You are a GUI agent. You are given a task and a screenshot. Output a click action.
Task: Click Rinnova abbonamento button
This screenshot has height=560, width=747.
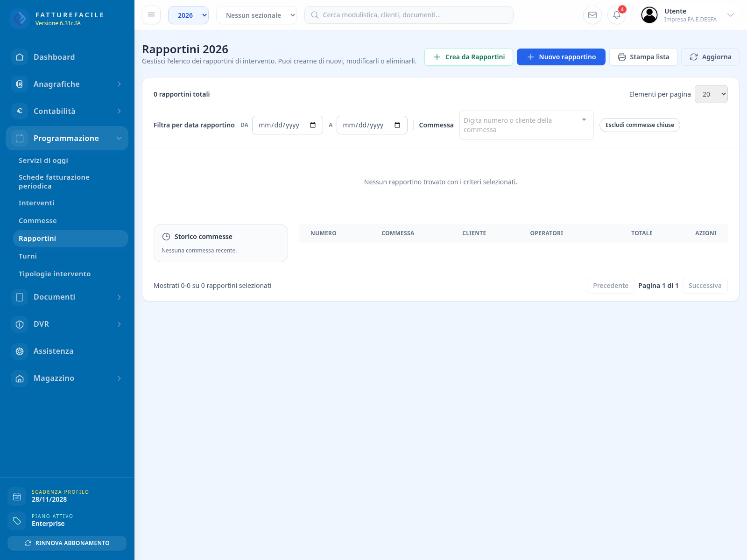coord(67,543)
